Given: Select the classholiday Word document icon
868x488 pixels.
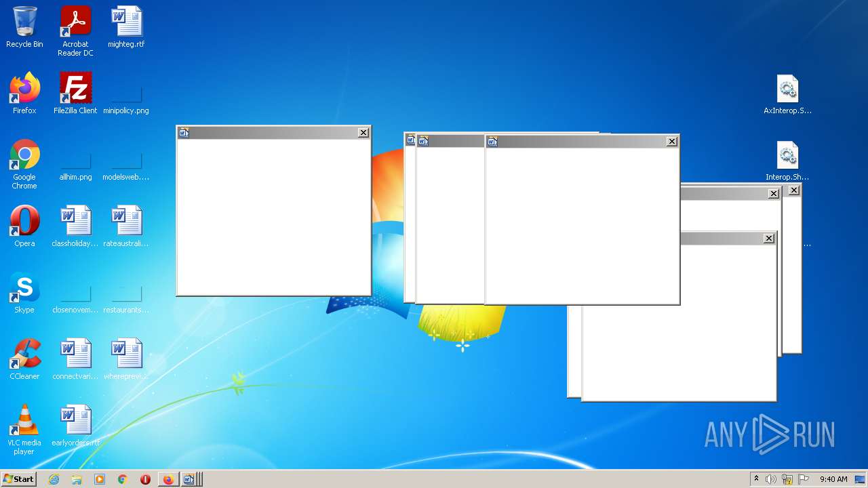Looking at the screenshot, I should point(75,226).
